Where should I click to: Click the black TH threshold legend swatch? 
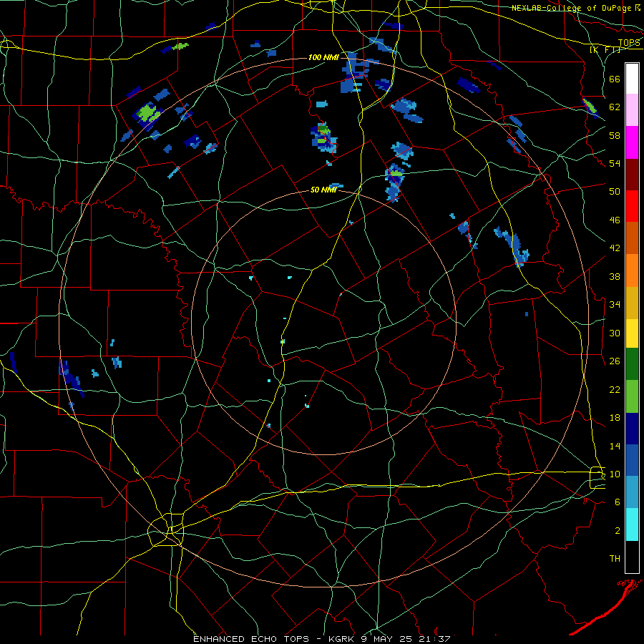pos(632,557)
